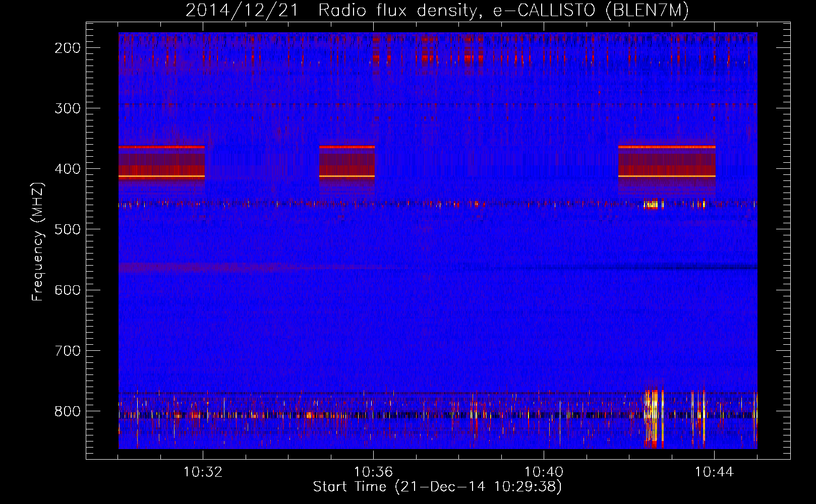Click the 10:44 time tick label
Viewport: 816px width, 504px height.
[x=714, y=472]
